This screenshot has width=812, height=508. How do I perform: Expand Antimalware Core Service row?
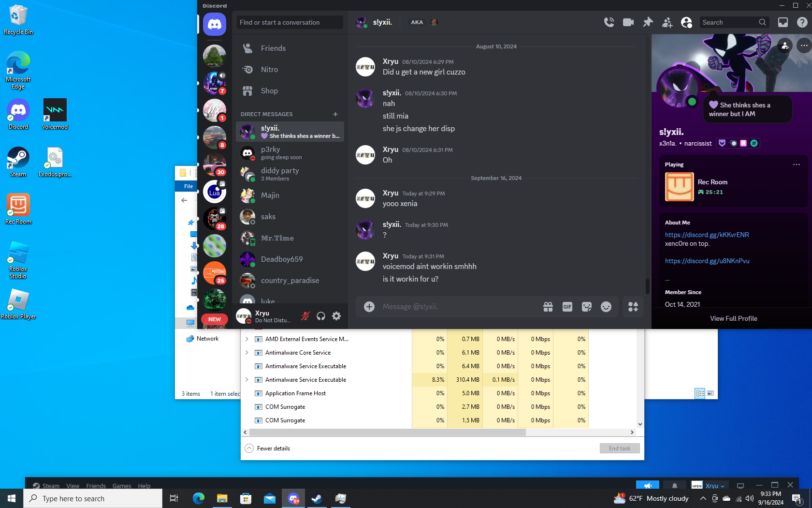(x=247, y=353)
